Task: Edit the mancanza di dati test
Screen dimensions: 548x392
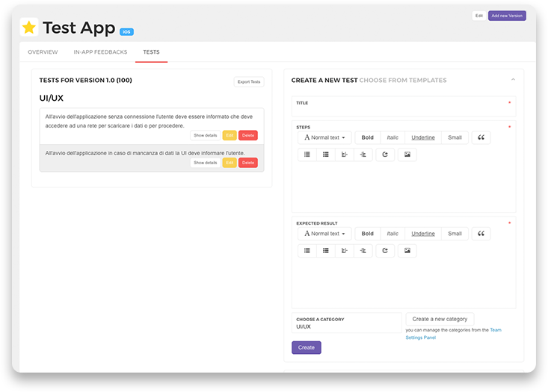Action: 230,163
